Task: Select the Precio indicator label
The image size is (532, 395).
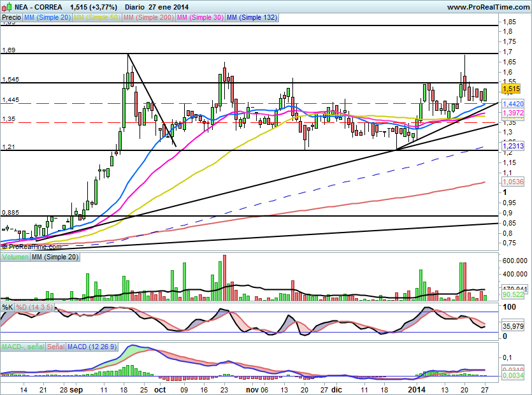Action: pyautogui.click(x=11, y=17)
